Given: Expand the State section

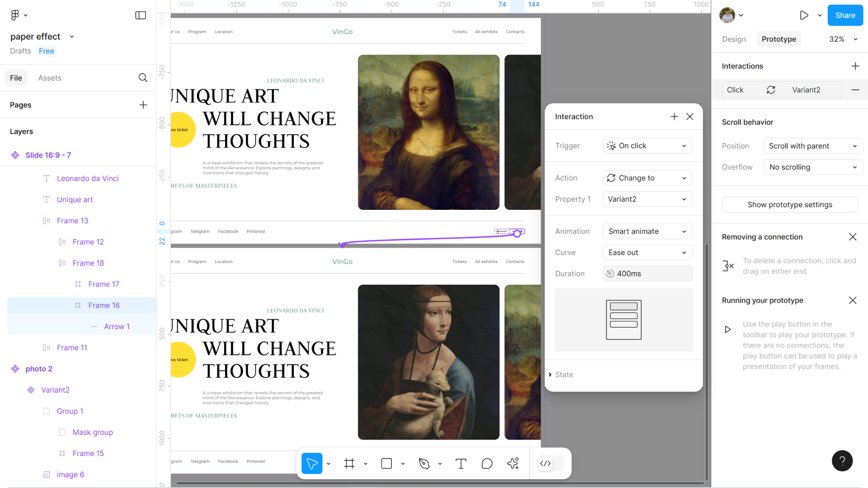Looking at the screenshot, I should coord(564,375).
